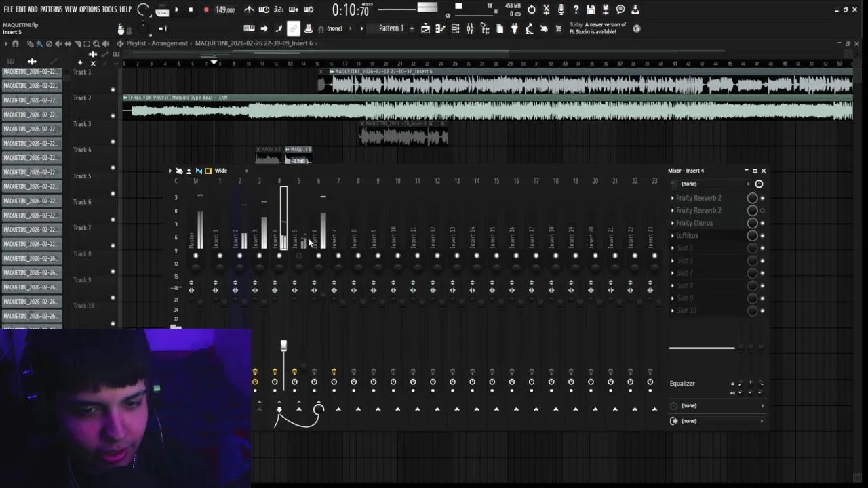The height and width of the screenshot is (488, 868).
Task: Click the render/export audio icon
Action: [606, 9]
